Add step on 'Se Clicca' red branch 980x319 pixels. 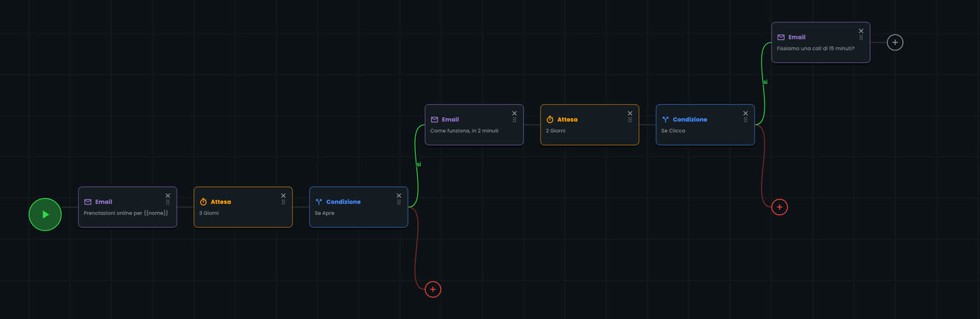780,207
